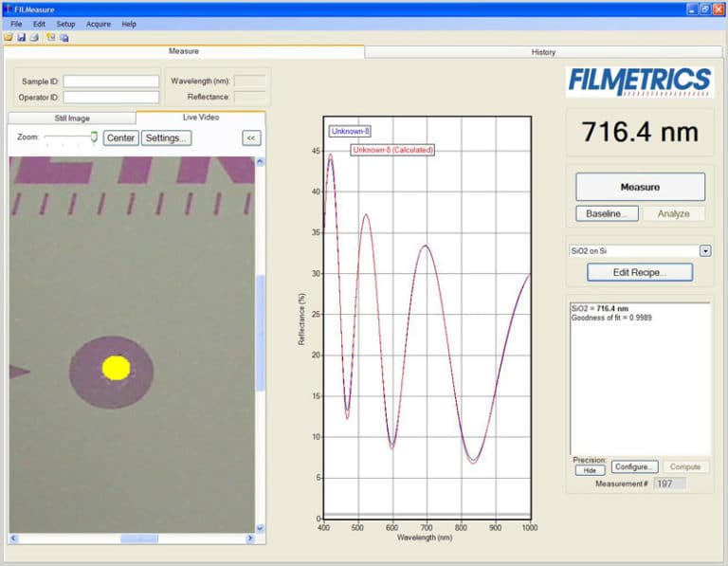The image size is (728, 566).
Task: Collapse video panel with << button
Action: coord(250,137)
